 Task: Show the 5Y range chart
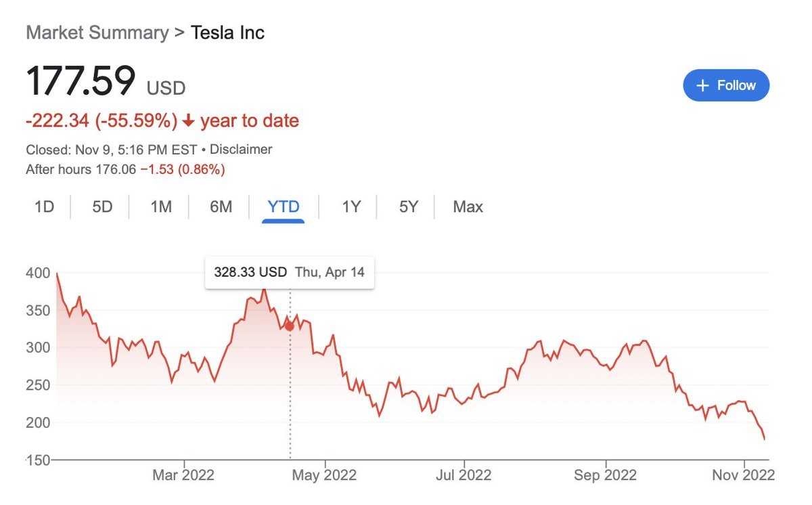[409, 206]
